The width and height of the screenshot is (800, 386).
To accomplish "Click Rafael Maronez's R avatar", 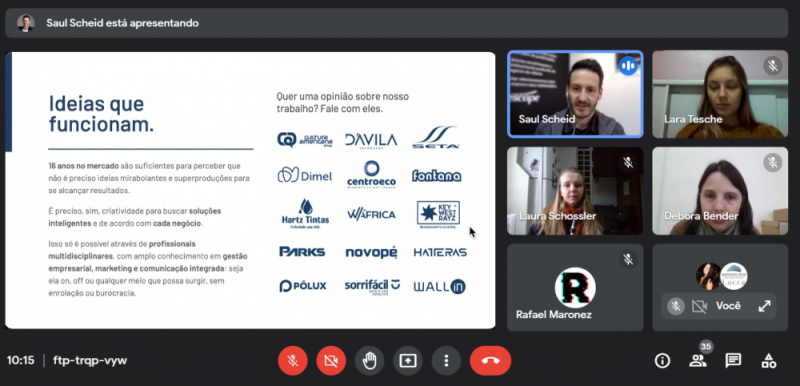I will click(x=575, y=287).
